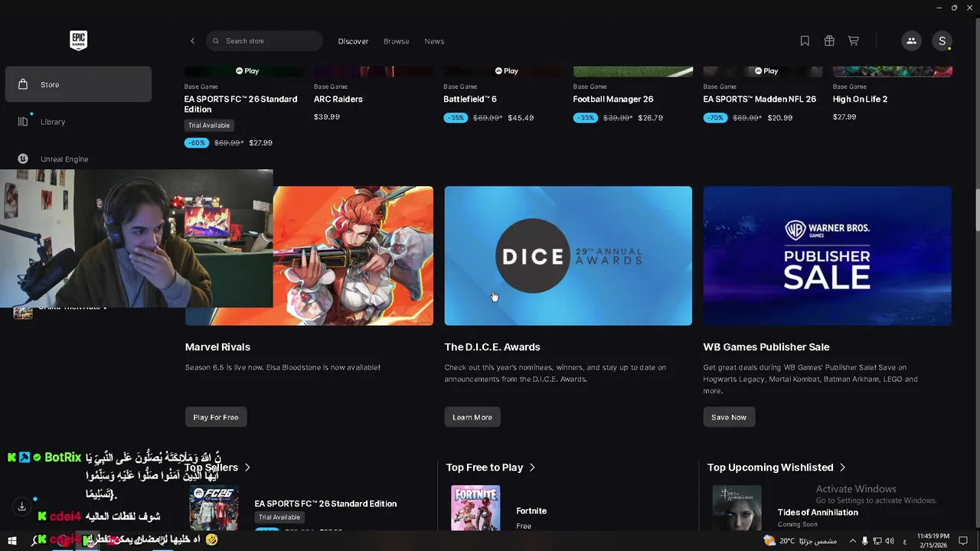Viewport: 980px width, 551px height.
Task: Open the Battlefield 6 game title
Action: 470,99
